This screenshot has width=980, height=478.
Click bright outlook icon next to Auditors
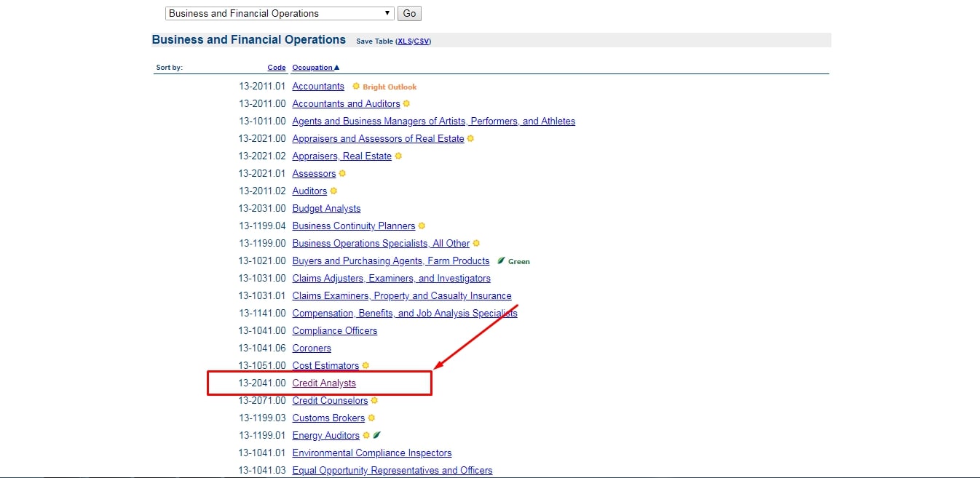click(333, 191)
